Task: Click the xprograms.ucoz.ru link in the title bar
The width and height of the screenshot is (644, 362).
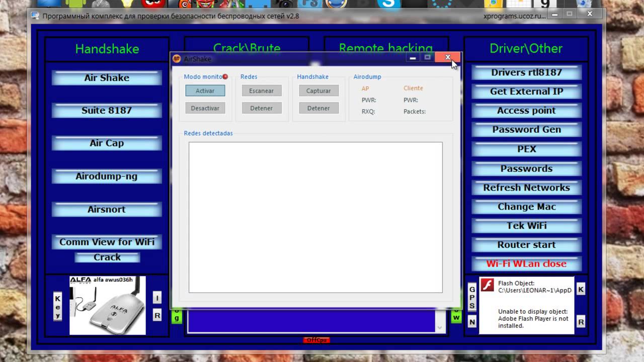Action: tap(514, 16)
